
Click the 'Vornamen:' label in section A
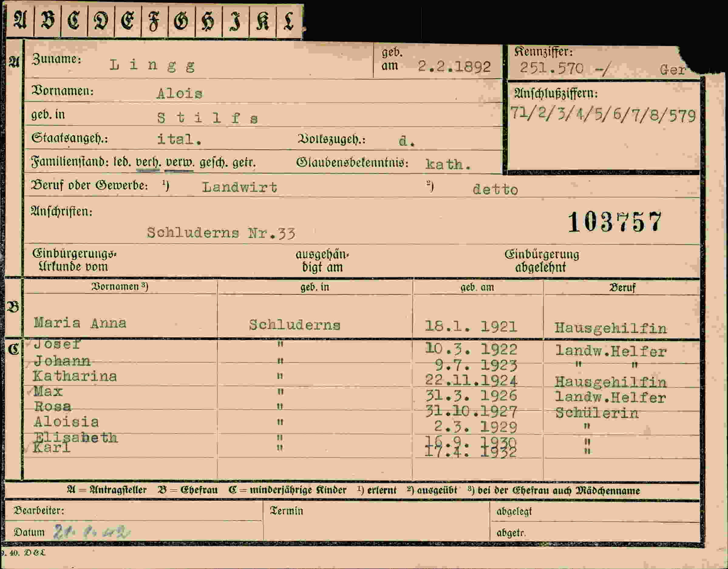(62, 91)
